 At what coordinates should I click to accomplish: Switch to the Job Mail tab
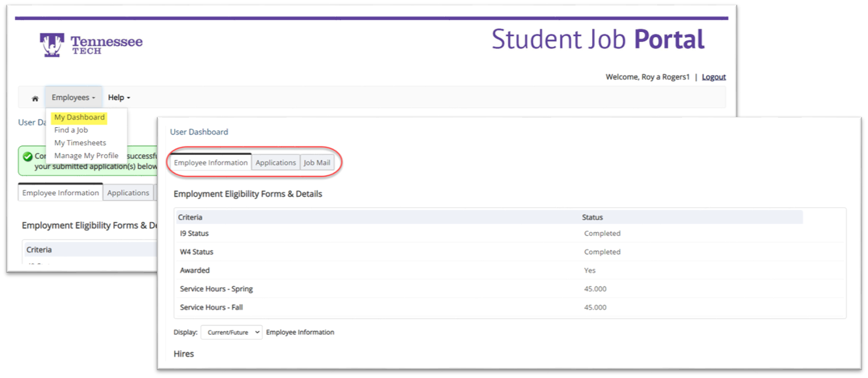pos(317,163)
